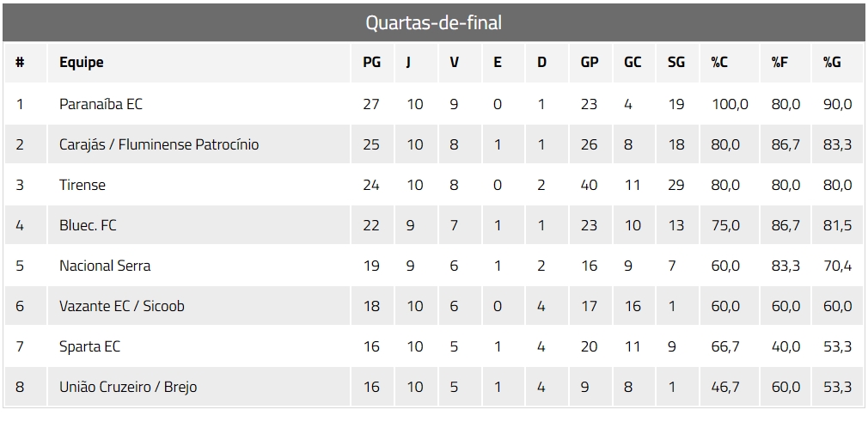Viewport: 868px width, 422px height.
Task: Click the %C column header
Action: tap(720, 62)
